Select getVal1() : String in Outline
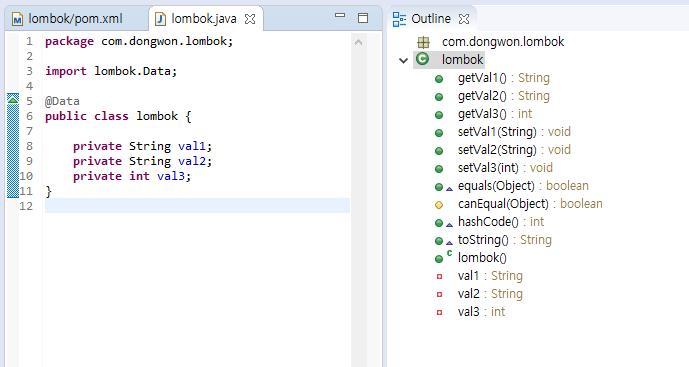 pos(504,78)
